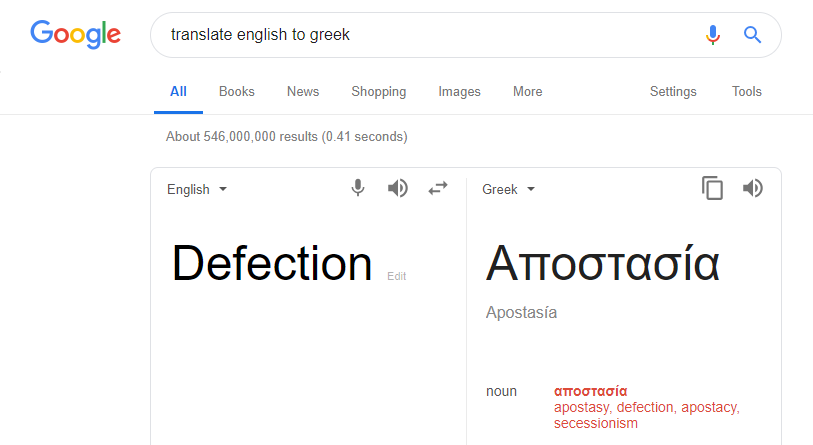Switch to the News tab

point(303,91)
